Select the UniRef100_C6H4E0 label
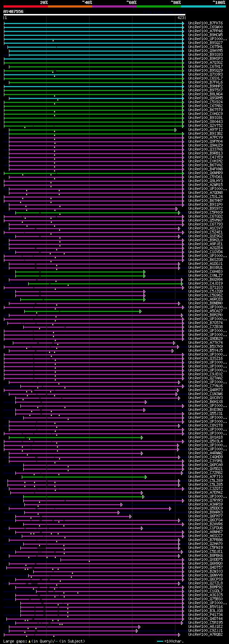The image size is (229, 644). coord(205,271)
